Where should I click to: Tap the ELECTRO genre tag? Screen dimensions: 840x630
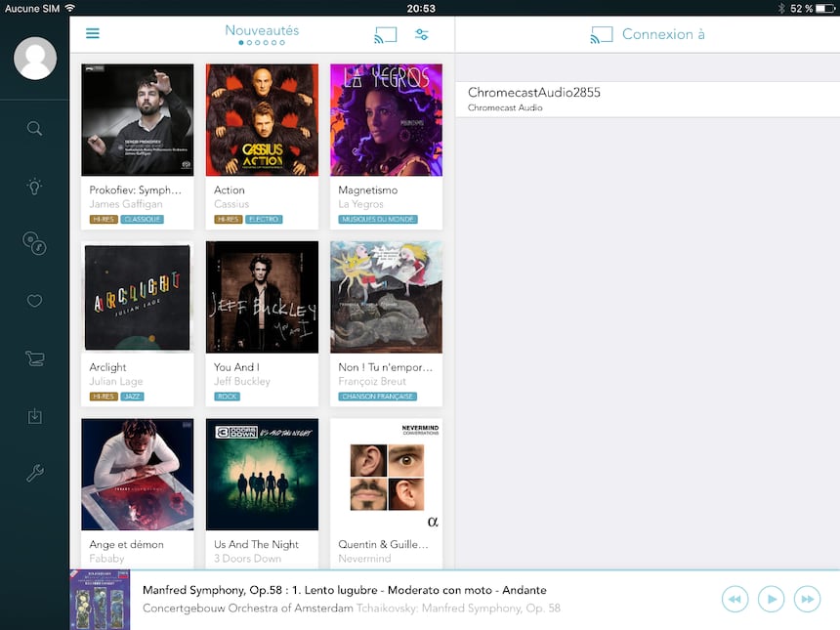[x=264, y=219]
